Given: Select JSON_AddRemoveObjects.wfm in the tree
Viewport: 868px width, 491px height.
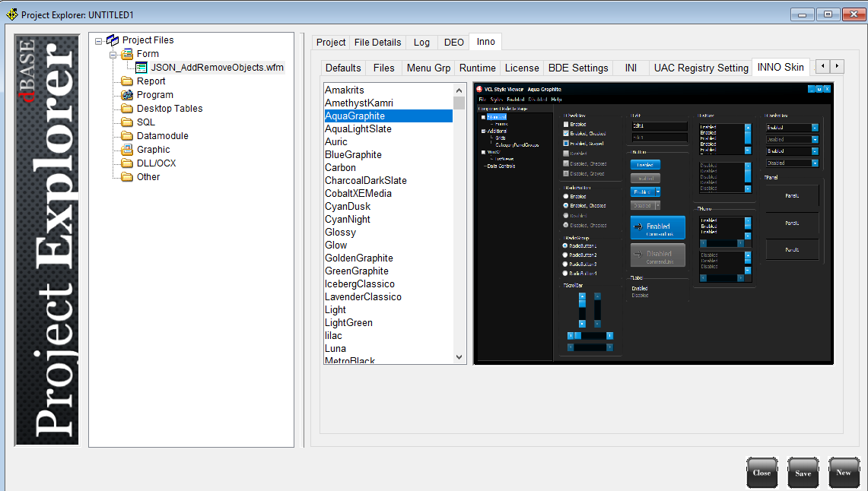Looking at the screenshot, I should pyautogui.click(x=217, y=68).
